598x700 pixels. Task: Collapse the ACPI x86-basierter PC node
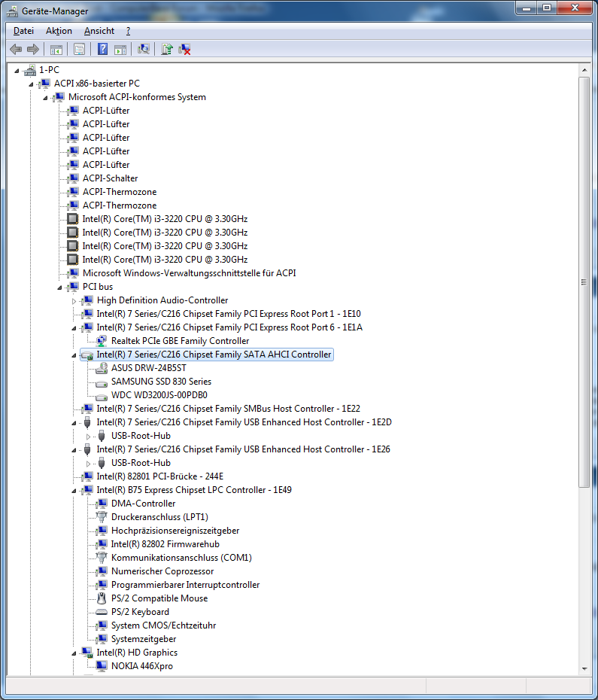(x=32, y=84)
